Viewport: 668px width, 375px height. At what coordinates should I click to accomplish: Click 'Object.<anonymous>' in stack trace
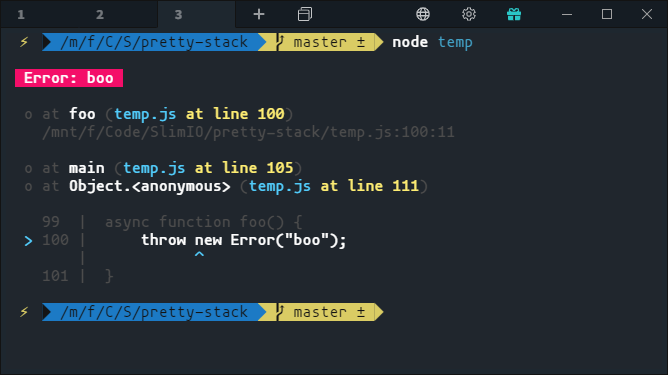pyautogui.click(x=150, y=186)
